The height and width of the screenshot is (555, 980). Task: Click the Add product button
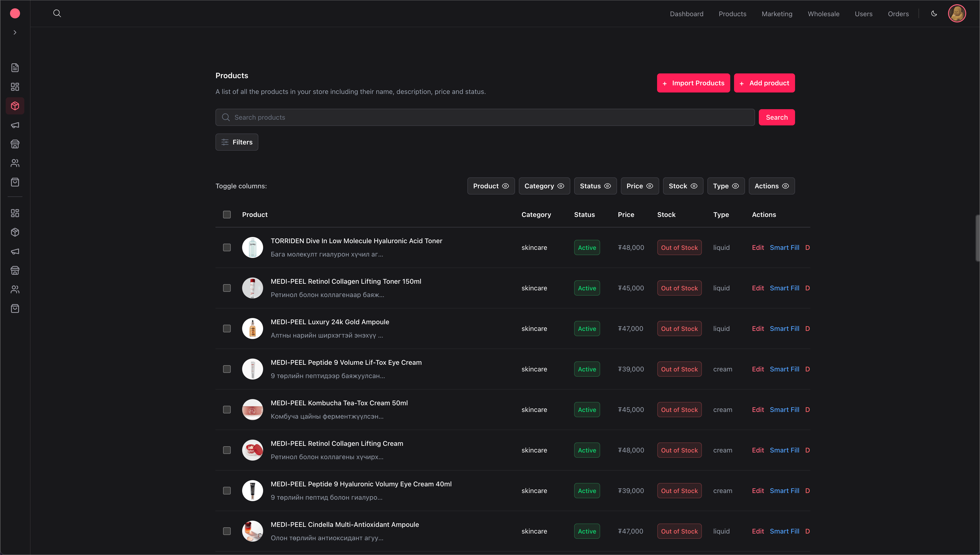coord(764,83)
